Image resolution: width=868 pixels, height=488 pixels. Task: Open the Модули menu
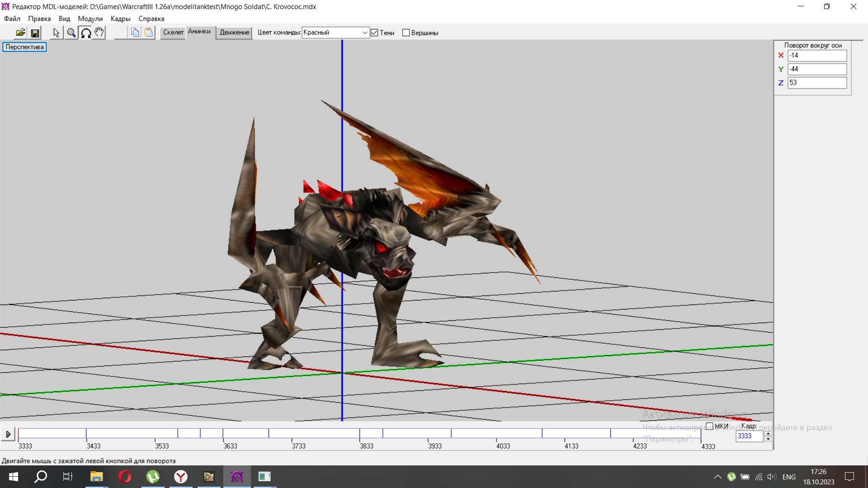(90, 19)
